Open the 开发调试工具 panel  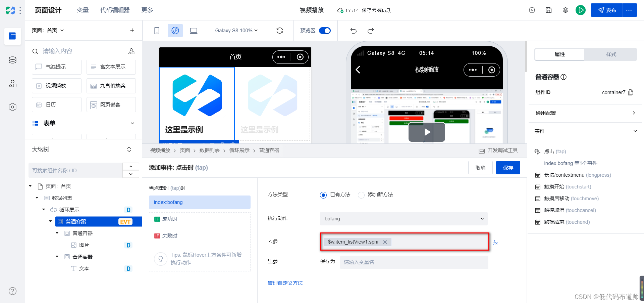coord(498,150)
